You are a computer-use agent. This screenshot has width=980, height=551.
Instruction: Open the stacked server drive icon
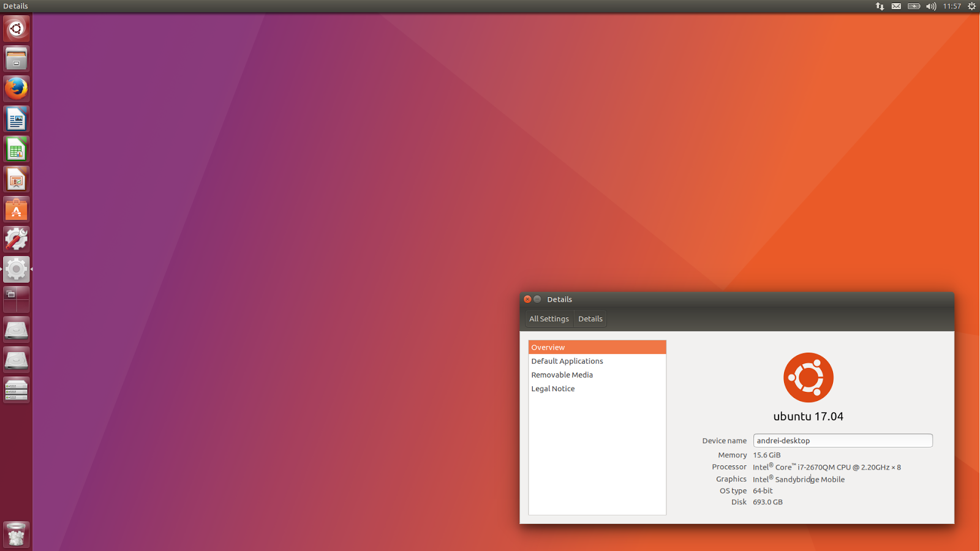pos(16,389)
